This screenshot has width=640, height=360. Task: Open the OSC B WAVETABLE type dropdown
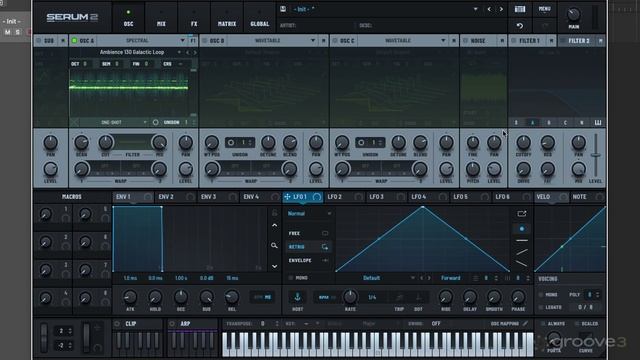click(x=313, y=41)
